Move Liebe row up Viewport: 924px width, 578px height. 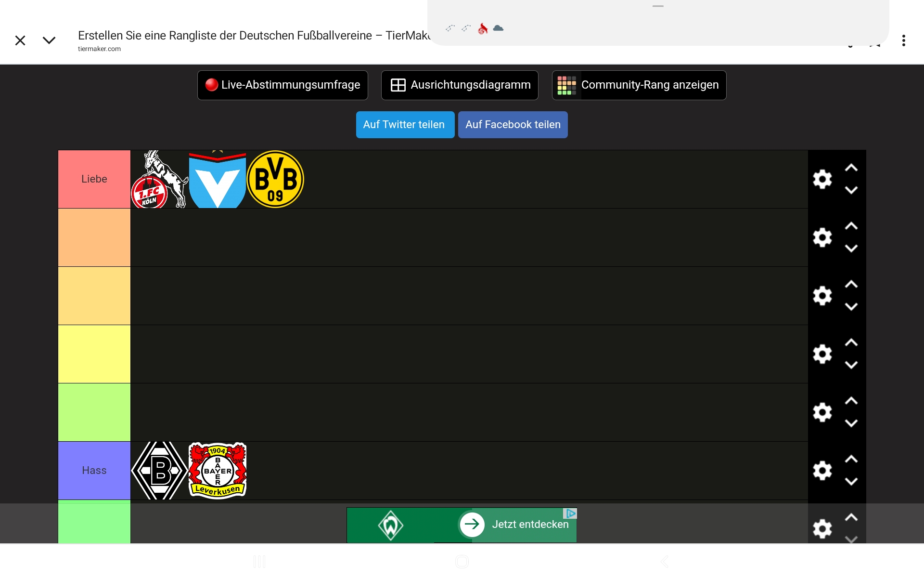[x=851, y=168]
